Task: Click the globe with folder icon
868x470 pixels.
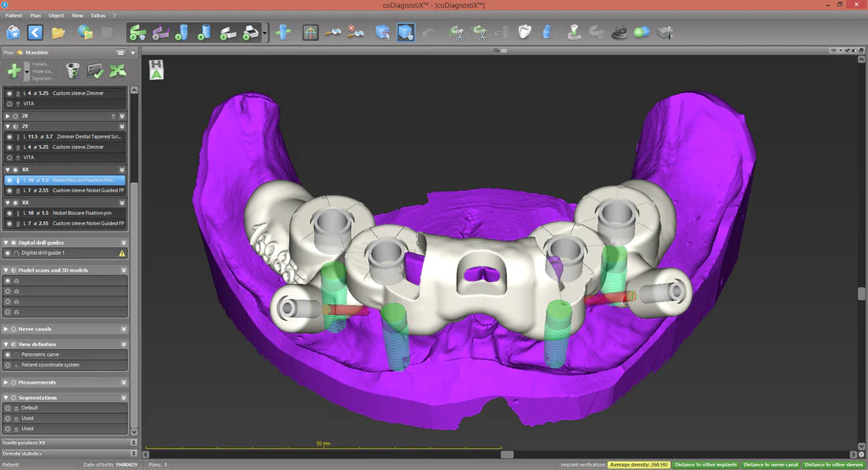Action: (85, 33)
